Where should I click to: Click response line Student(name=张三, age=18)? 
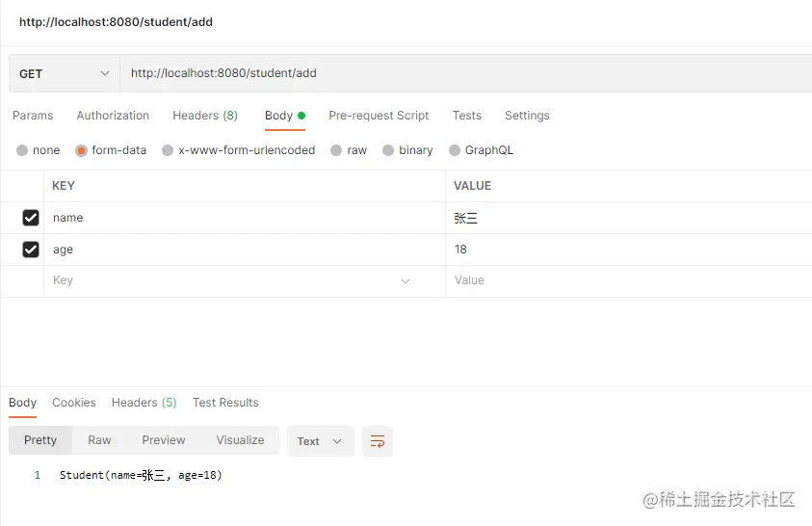(141, 475)
